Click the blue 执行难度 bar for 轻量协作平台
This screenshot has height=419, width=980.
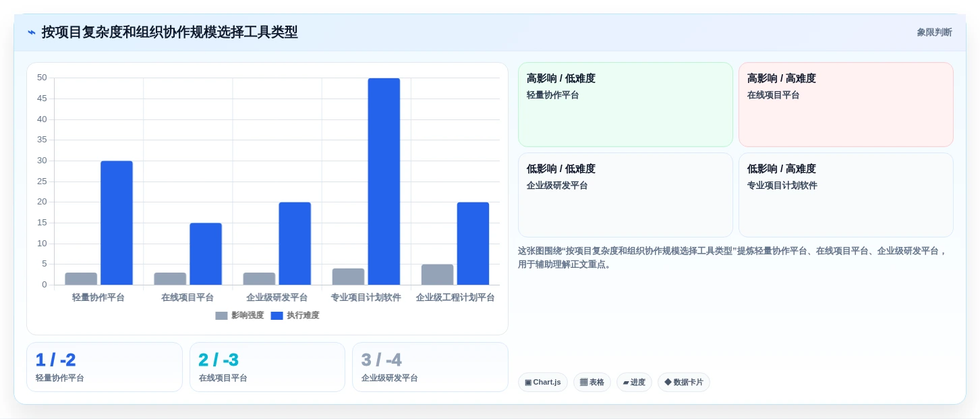(117, 223)
